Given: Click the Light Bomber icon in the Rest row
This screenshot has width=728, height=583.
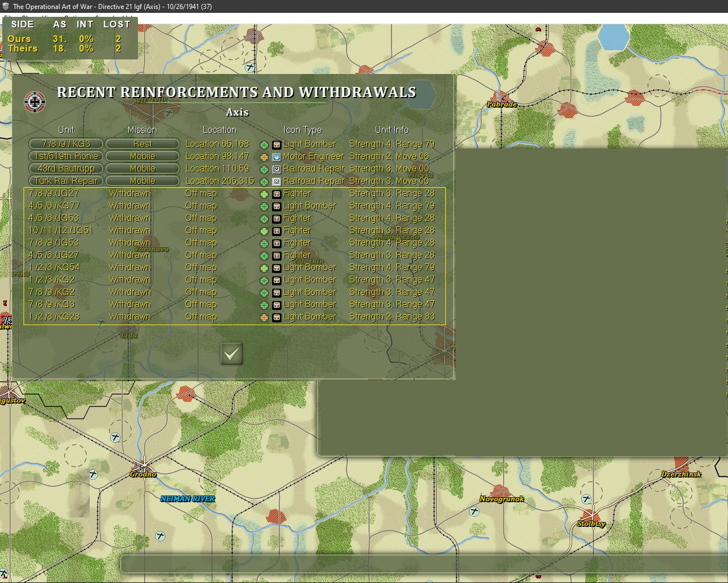Looking at the screenshot, I should click(x=277, y=145).
